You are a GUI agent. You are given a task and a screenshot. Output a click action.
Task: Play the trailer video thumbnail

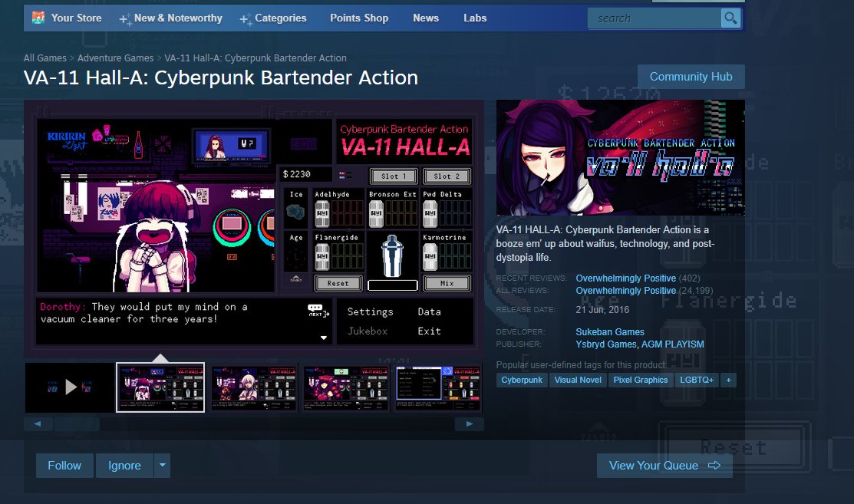point(70,387)
